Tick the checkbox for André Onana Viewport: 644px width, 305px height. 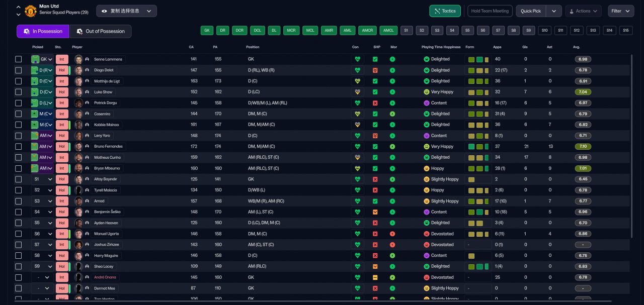(x=19, y=277)
